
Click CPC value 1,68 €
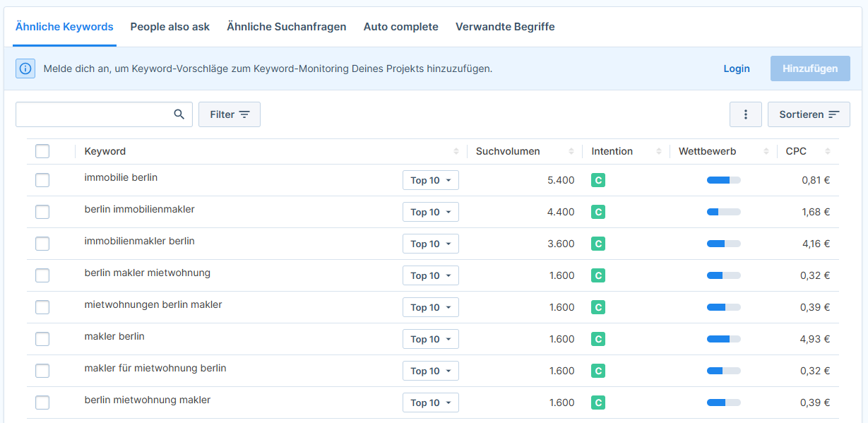pyautogui.click(x=815, y=212)
